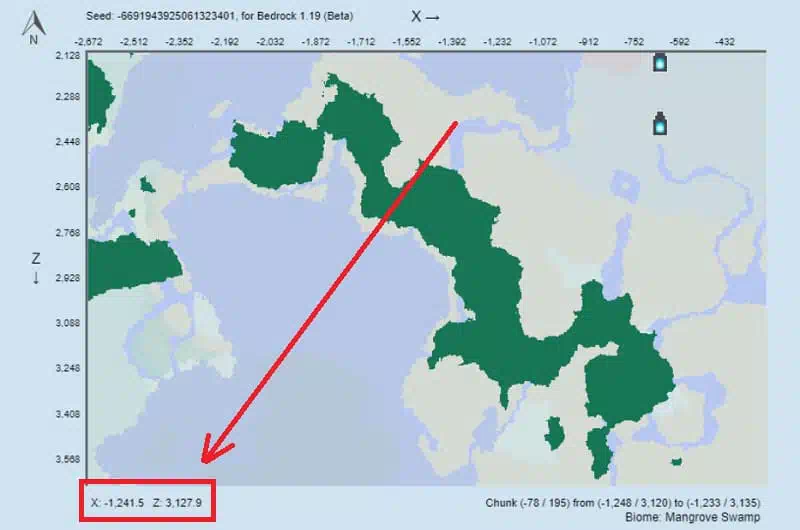Click the 2,448 Z-axis tick label
Screen dimensions: 800x530
[x=68, y=141]
